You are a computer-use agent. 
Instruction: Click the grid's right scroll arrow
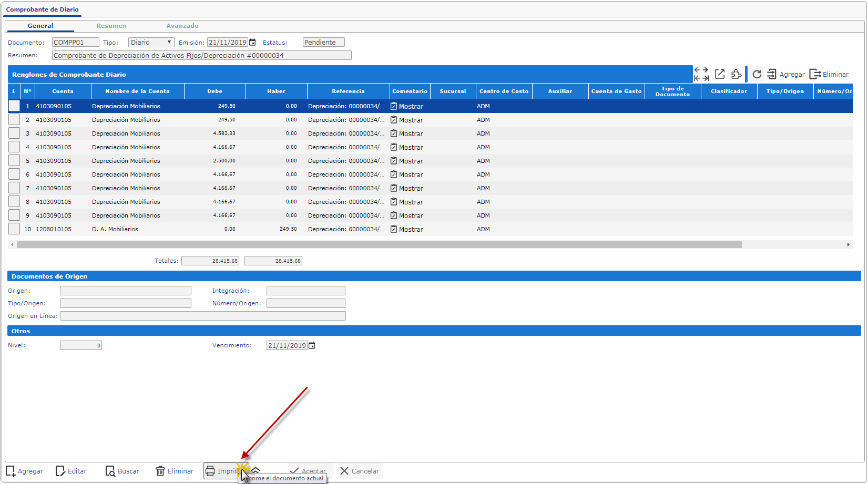tap(848, 245)
